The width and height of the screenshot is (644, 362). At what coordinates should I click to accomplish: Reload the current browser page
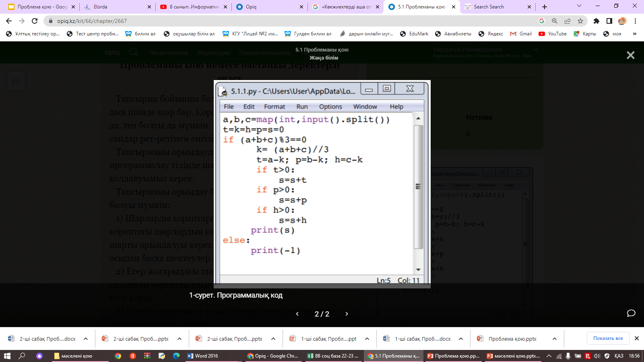[35, 21]
